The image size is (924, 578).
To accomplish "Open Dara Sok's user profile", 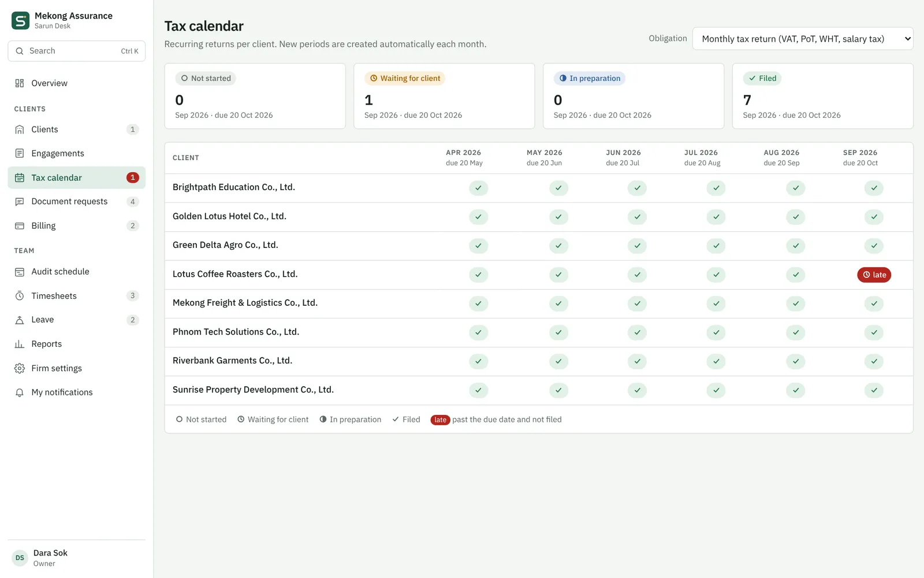I will tap(76, 558).
